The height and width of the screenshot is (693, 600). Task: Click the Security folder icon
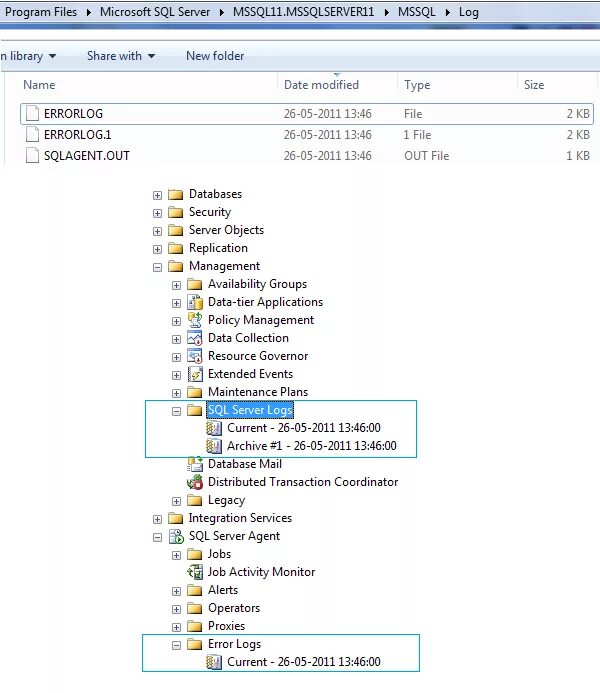175,213
